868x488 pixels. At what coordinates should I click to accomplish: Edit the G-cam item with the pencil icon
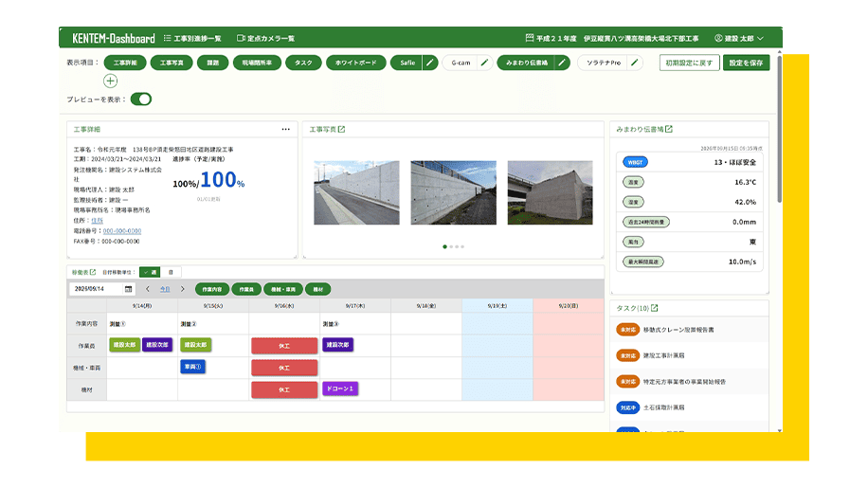(484, 63)
